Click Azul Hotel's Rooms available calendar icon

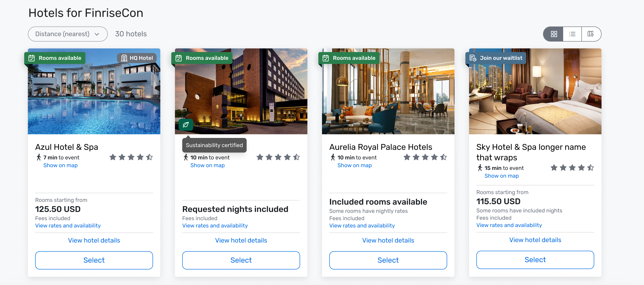tap(32, 58)
